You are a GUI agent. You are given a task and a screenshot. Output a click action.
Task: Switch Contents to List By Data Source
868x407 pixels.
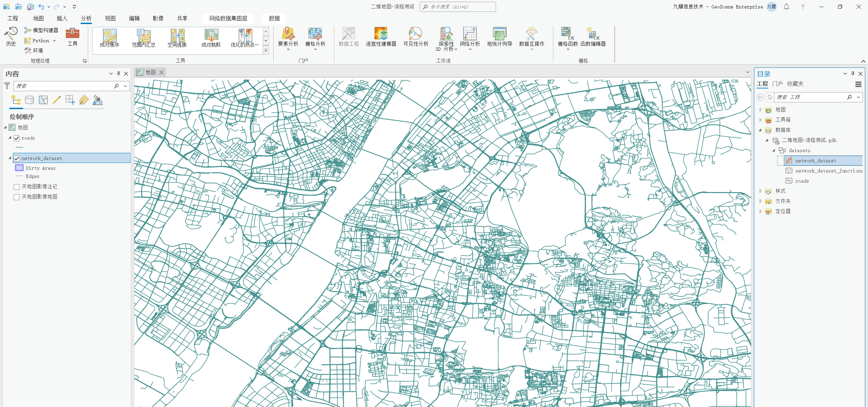click(x=29, y=100)
